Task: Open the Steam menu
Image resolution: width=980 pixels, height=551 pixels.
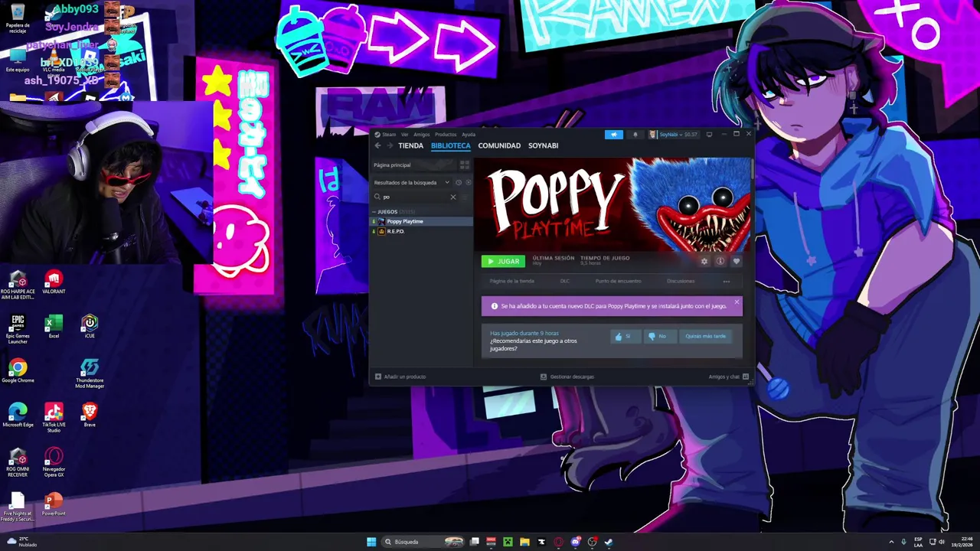Action: 389,135
